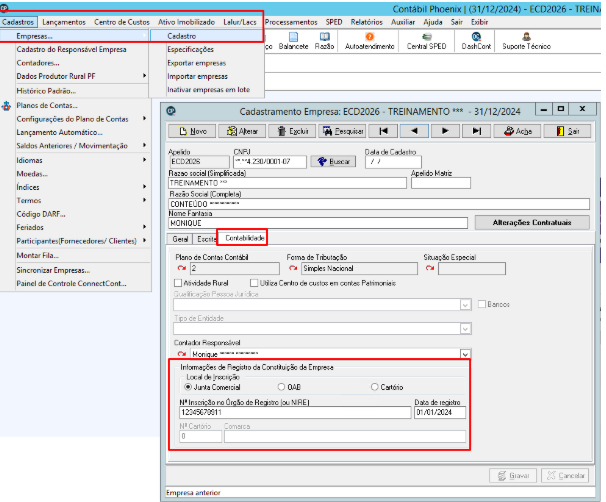Open Autoatendimento from the toolbar
This screenshot has width=606, height=502.
[x=369, y=41]
